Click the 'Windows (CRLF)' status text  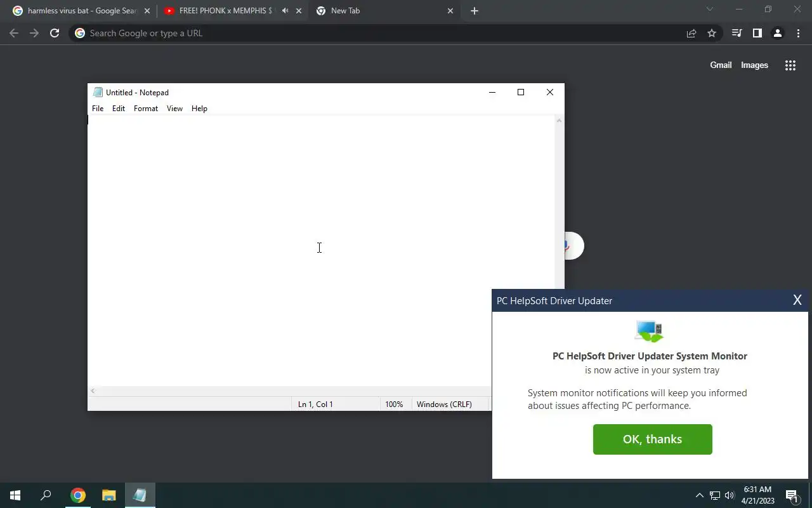(x=444, y=404)
